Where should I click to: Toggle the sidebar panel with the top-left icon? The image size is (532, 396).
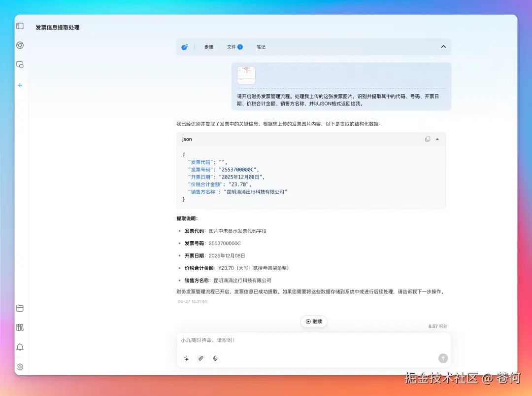[x=20, y=26]
